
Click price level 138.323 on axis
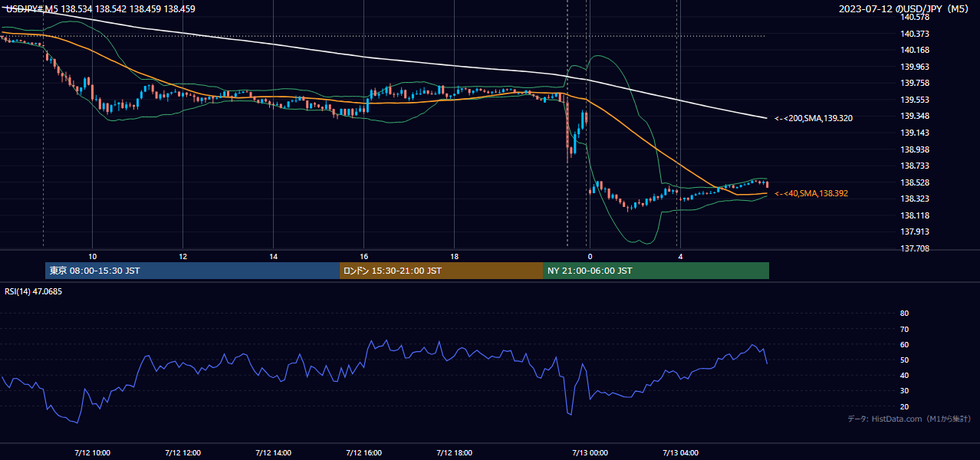point(916,199)
